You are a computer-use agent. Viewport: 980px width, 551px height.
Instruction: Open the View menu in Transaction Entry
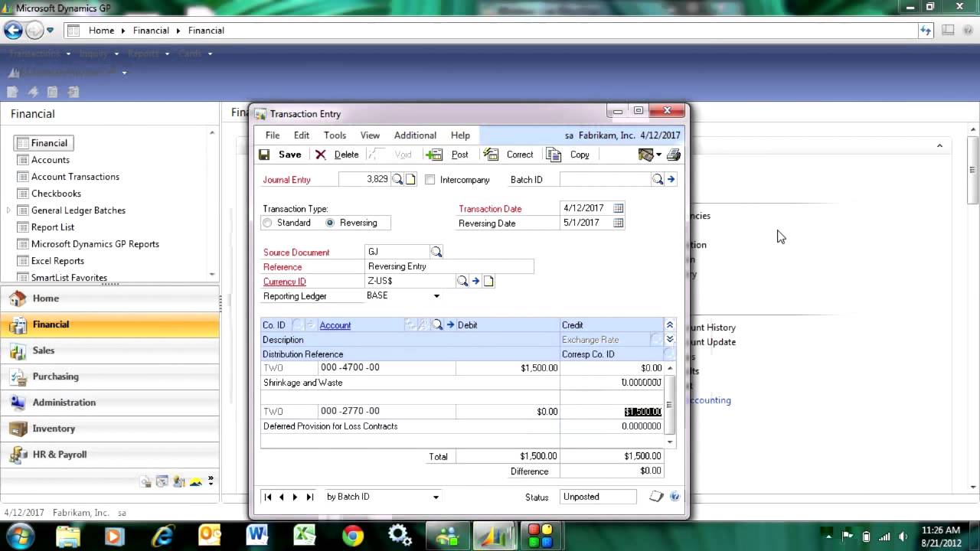(370, 135)
